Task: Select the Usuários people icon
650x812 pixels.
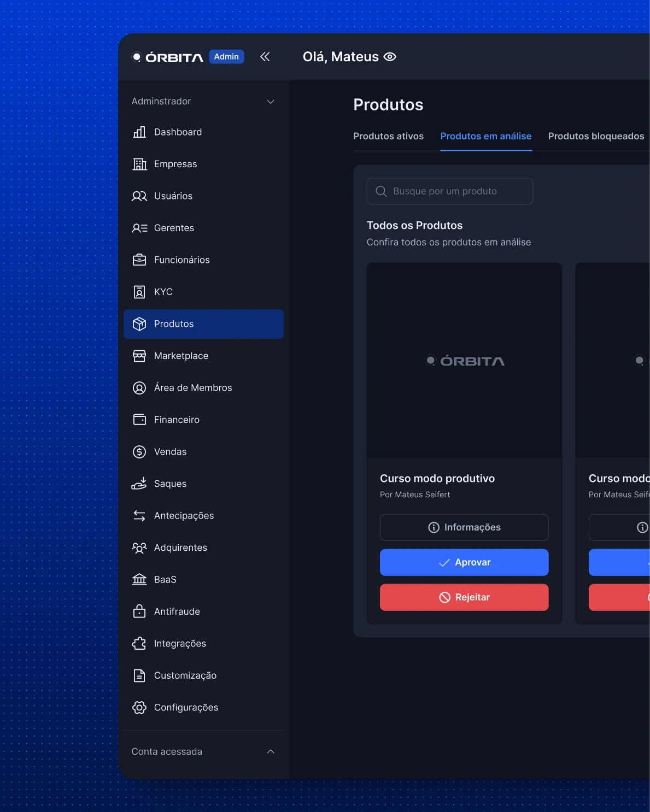Action: (139, 196)
